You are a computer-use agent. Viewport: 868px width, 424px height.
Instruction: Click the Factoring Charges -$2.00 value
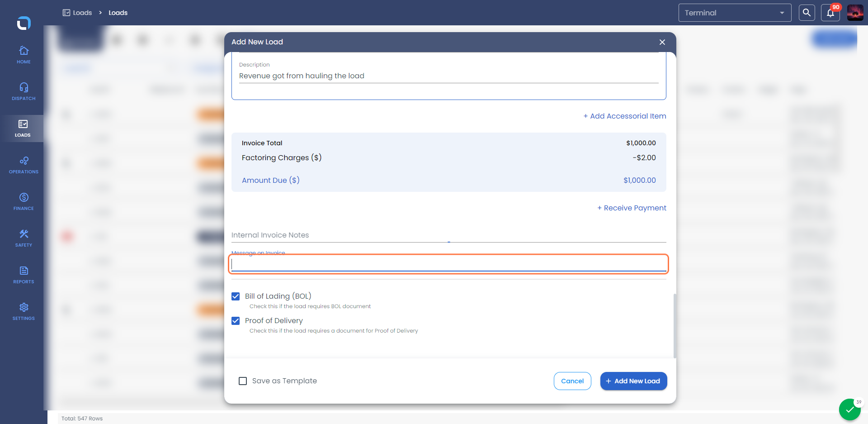[x=644, y=158]
